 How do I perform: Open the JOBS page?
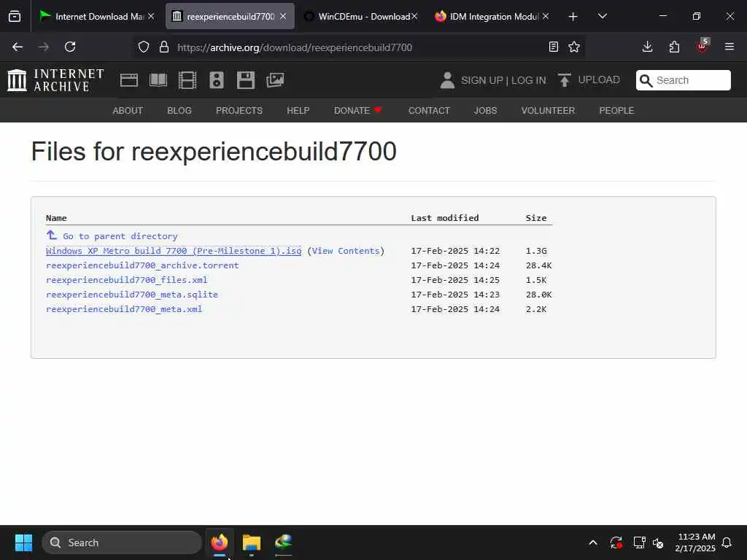pyautogui.click(x=485, y=111)
